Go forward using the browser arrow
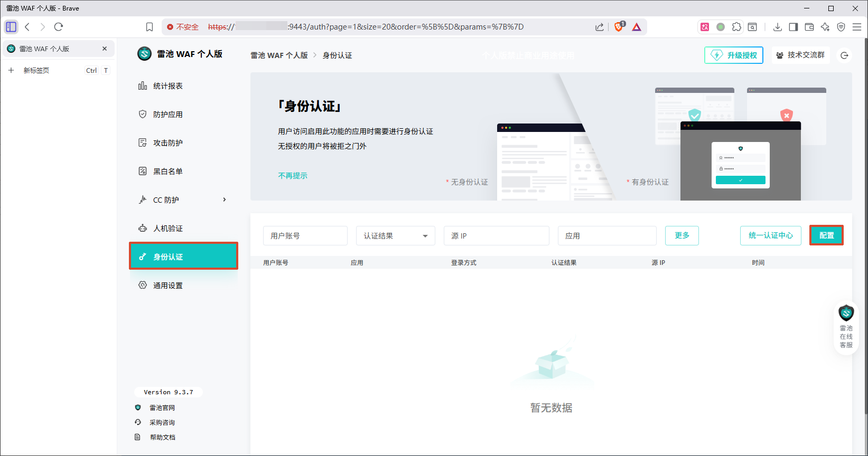The height and width of the screenshot is (456, 868). (x=43, y=27)
